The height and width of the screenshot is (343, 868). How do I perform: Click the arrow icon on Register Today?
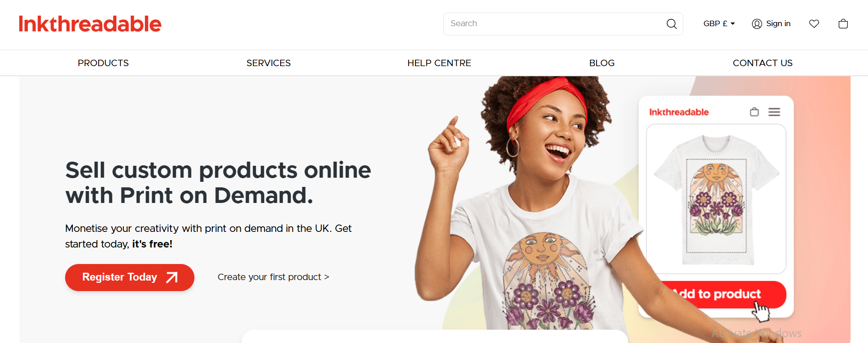coord(171,277)
